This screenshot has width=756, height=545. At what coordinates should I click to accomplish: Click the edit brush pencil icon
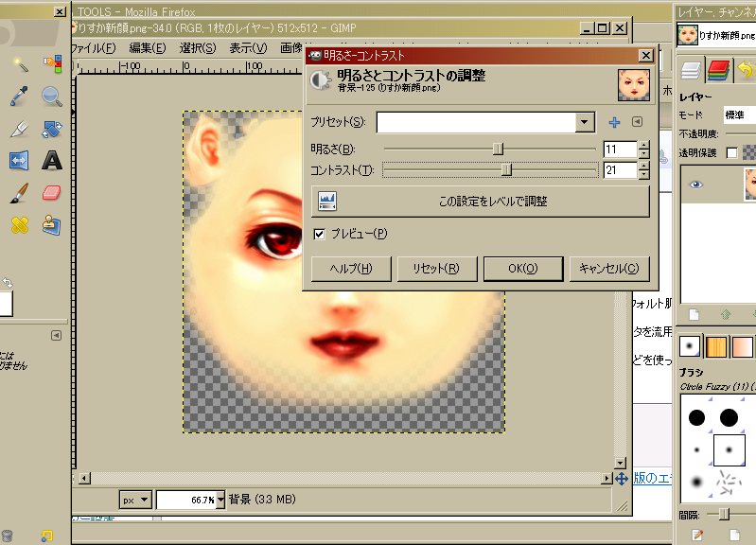click(697, 535)
